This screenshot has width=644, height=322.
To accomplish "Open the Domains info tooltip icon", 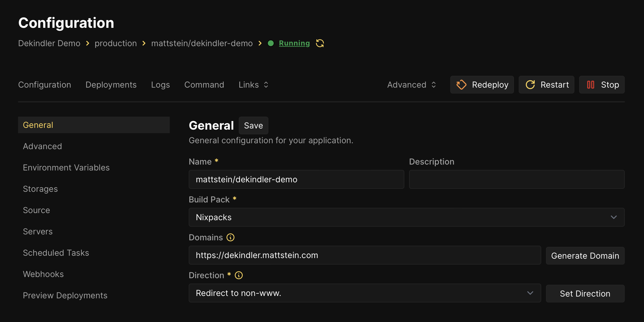I will coord(231,237).
